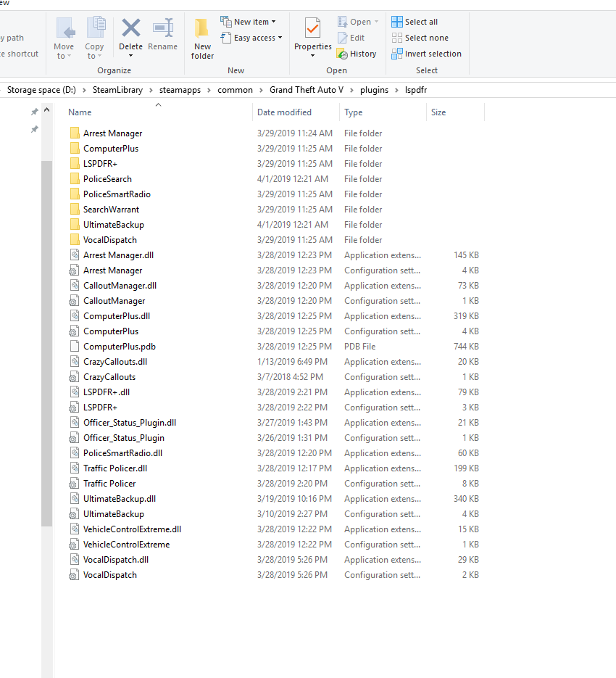Select Officer_Status_Plugin configuration file name
Image resolution: width=616 pixels, height=678 pixels.
[x=124, y=437]
